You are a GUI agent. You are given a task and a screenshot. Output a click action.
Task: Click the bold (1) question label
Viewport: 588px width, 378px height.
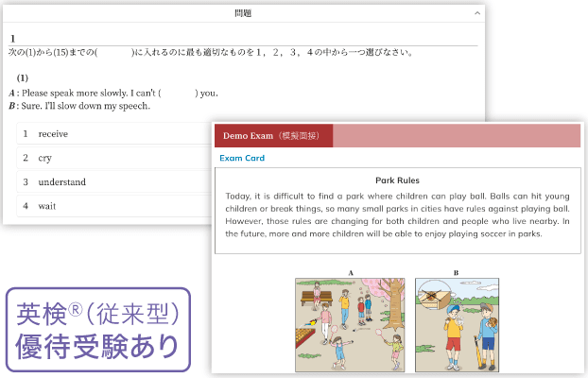tap(23, 77)
